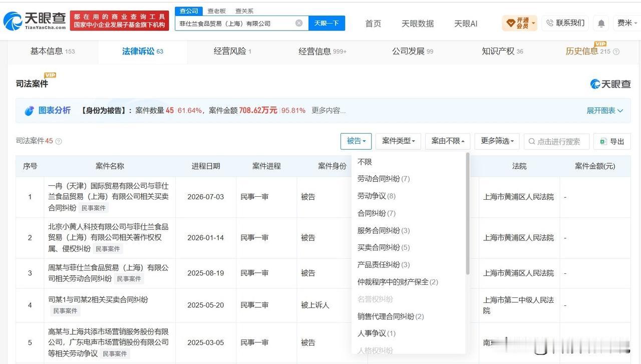
Task: Switch to the 历史信息 tab
Action: click(588, 51)
